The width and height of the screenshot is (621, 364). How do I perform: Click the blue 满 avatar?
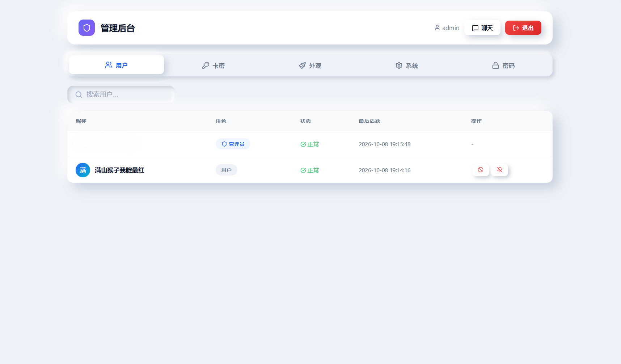[x=83, y=170]
